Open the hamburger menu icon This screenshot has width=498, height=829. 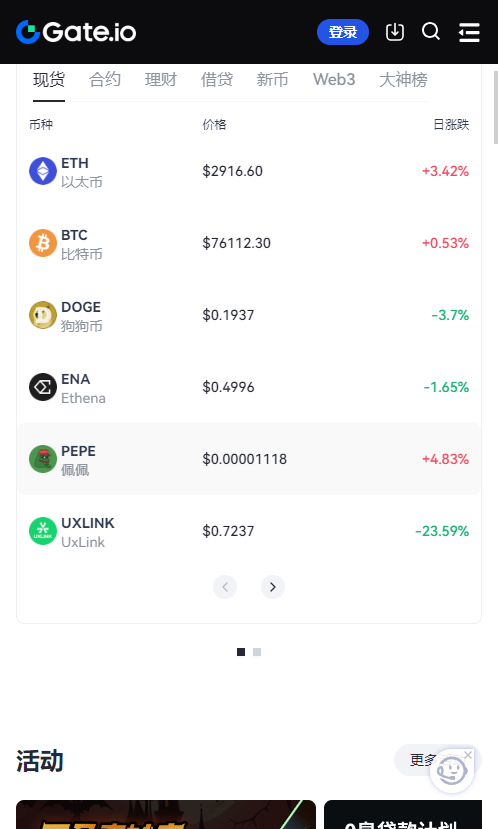tap(469, 32)
